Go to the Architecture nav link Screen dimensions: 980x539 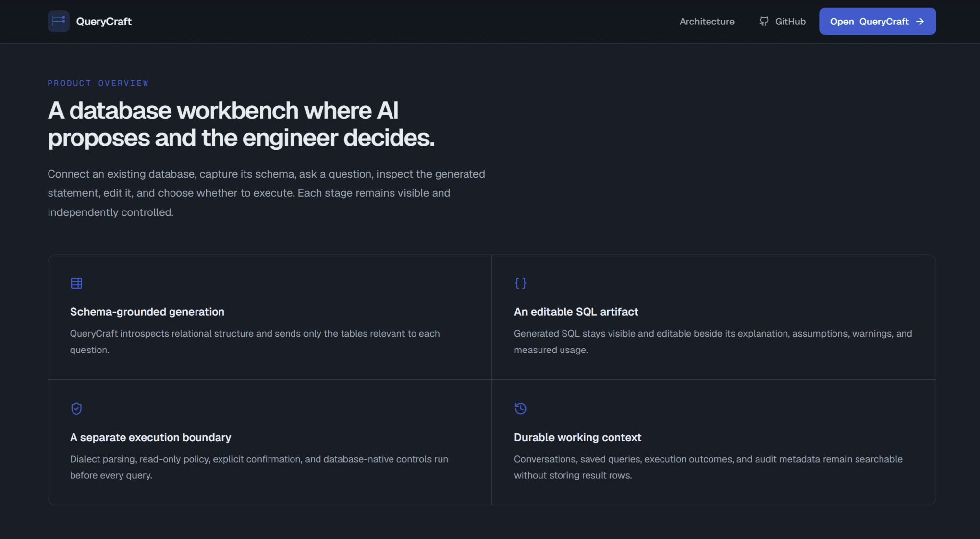[707, 22]
